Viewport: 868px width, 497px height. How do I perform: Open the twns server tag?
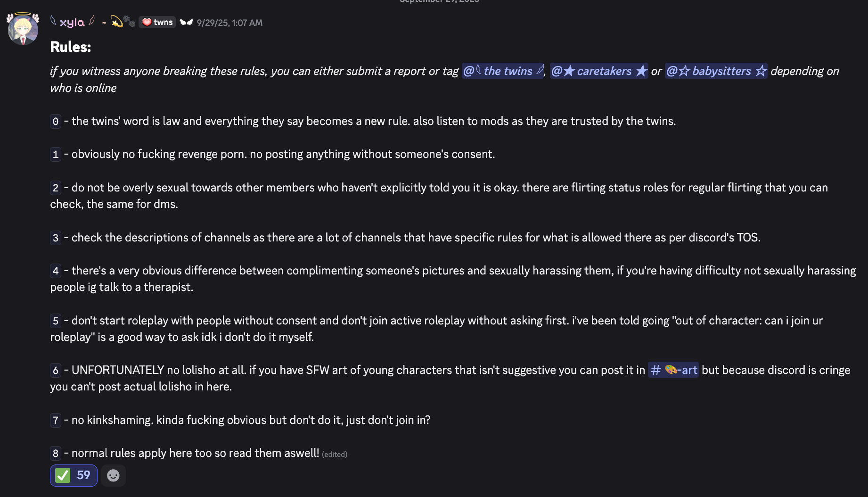[157, 22]
